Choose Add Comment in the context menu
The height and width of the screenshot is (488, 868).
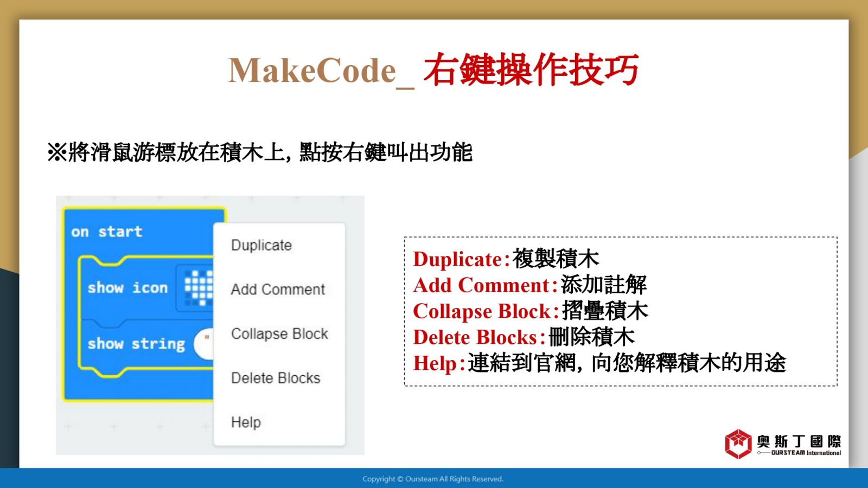point(278,290)
